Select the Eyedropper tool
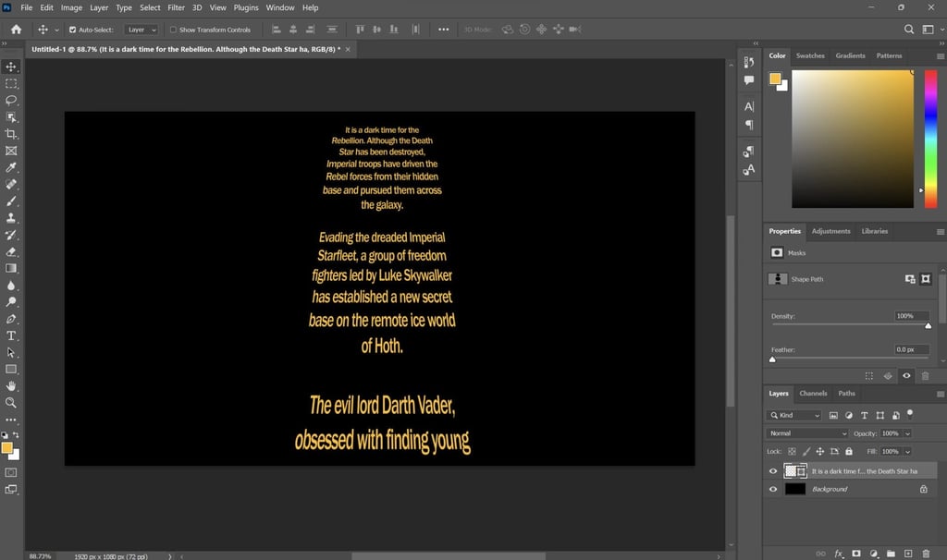Screen dimensions: 947x560 (x=11, y=167)
